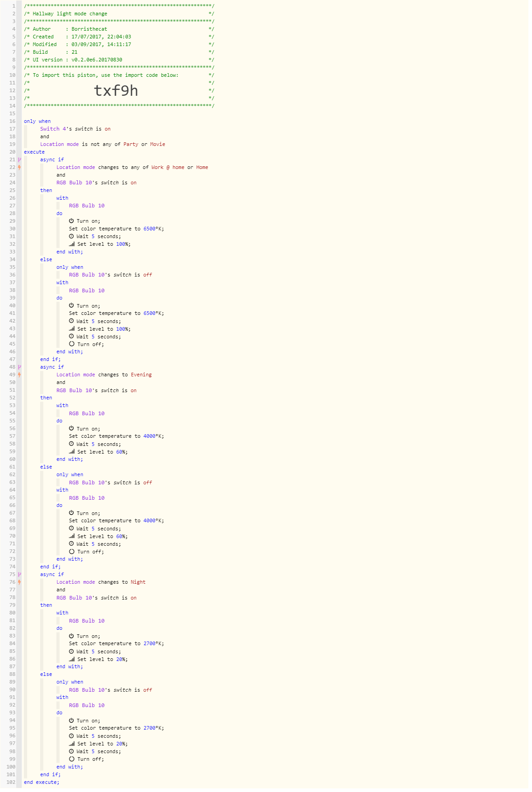Viewport: 532px width, 792px height.
Task: Click "Set color temperature to 4000°K" on line 57
Action: [117, 436]
